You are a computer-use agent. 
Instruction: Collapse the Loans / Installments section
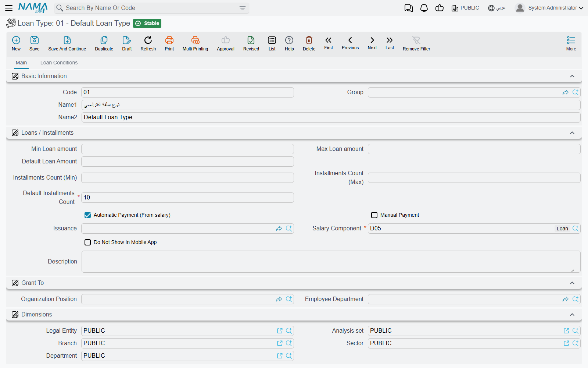click(x=572, y=133)
